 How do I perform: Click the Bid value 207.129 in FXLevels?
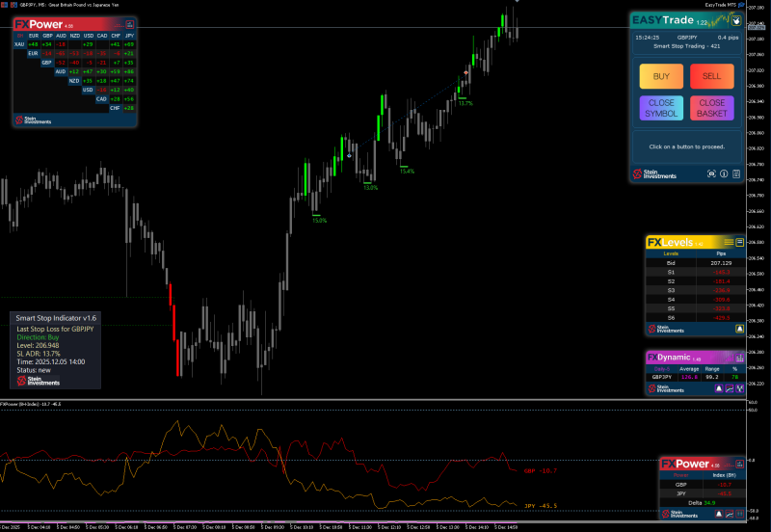coord(721,263)
